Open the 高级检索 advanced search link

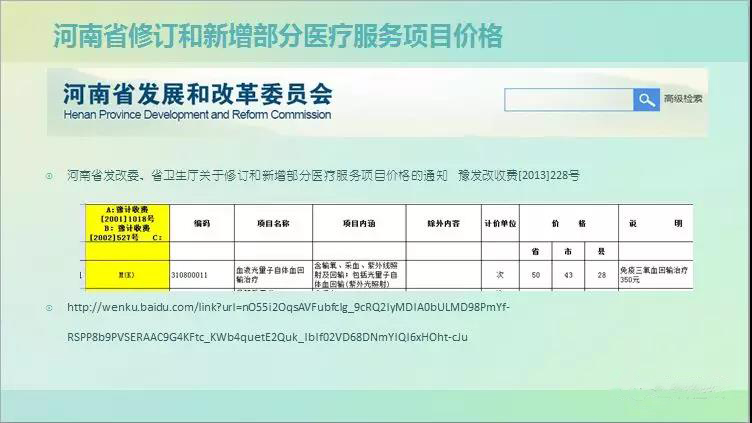684,99
